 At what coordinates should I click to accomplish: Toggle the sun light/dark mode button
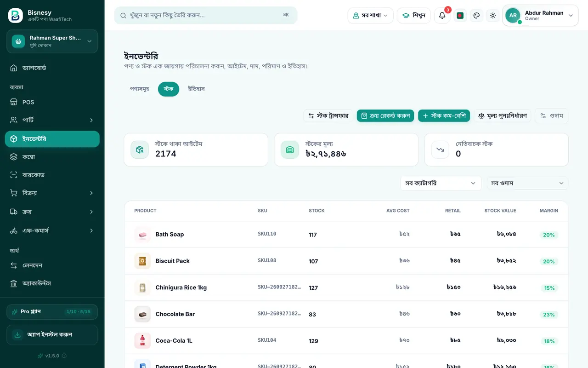point(493,16)
